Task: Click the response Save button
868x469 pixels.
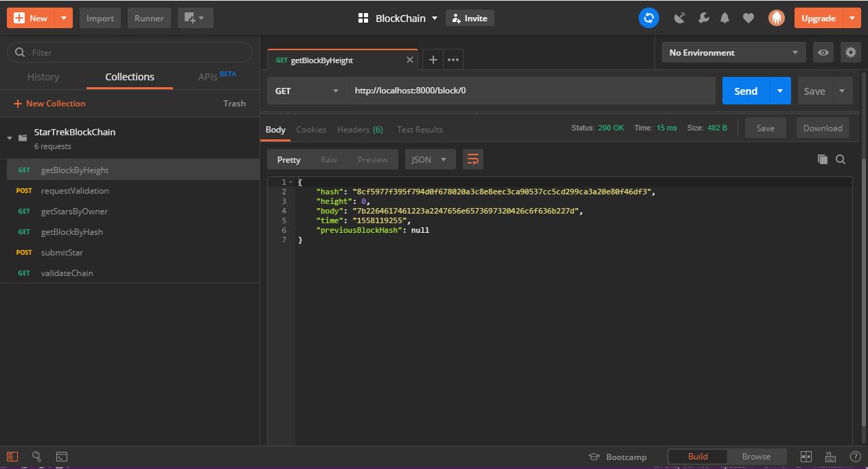Action: coord(765,128)
